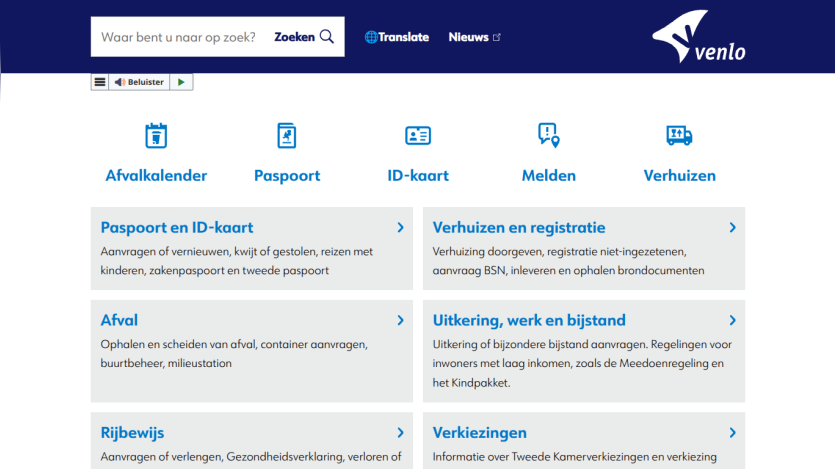Click the external link icon beside Nieuws
Screen dimensions: 835x469
tap(497, 37)
